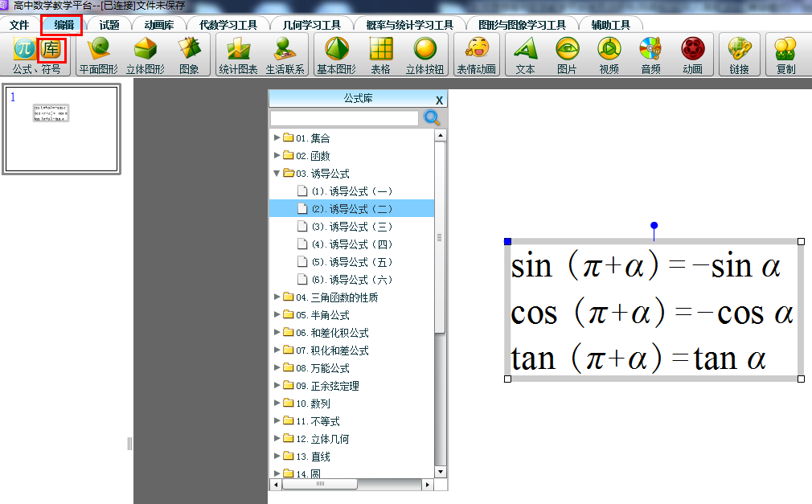812x504 pixels.
Task: Click the 公式库 search input field
Action: click(x=344, y=118)
